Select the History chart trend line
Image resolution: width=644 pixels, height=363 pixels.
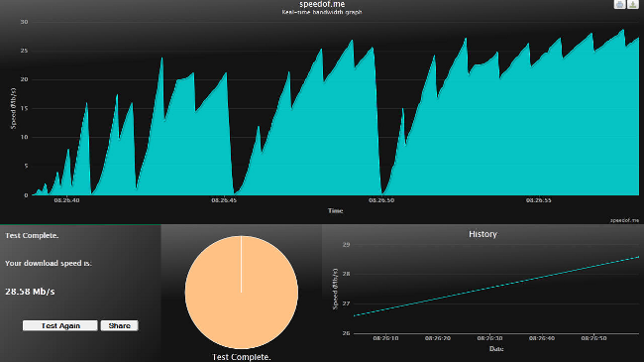(x=496, y=286)
